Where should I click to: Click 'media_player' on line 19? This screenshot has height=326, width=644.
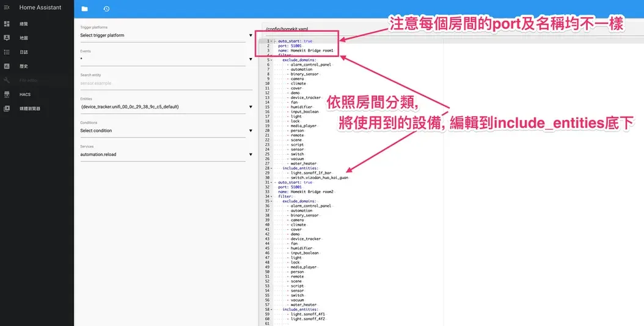[x=304, y=126]
